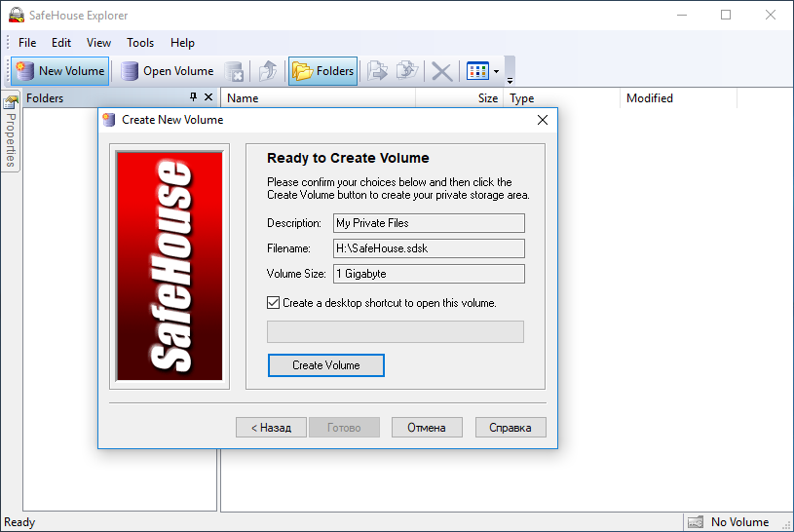Click the Description field My Private Files
Screen dimensions: 794x532
click(429, 223)
